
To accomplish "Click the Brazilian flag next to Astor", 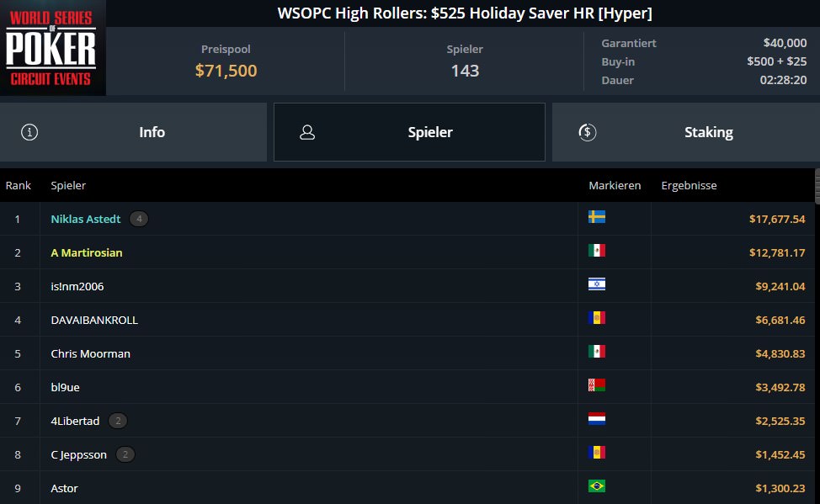I will click(597, 486).
